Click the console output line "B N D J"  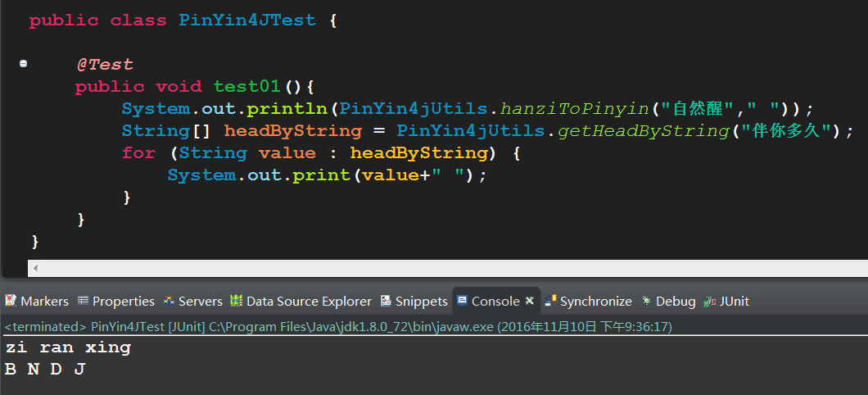coord(45,369)
